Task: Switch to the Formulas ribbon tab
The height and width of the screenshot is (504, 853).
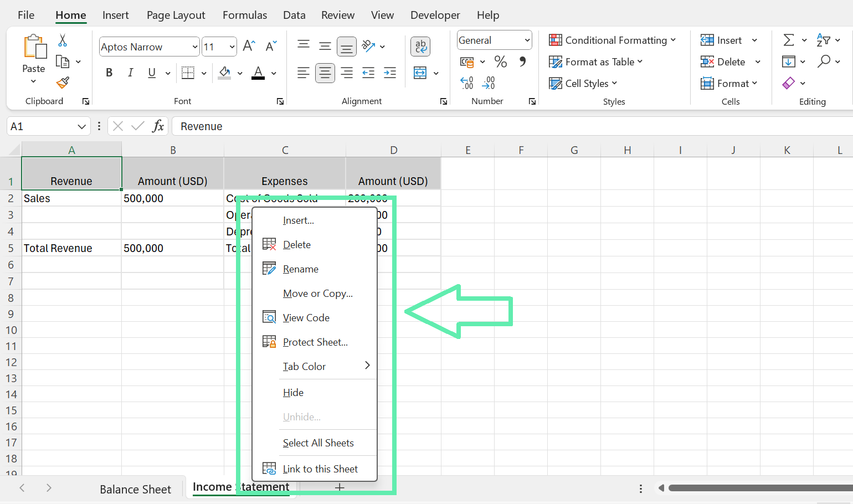Action: point(245,15)
